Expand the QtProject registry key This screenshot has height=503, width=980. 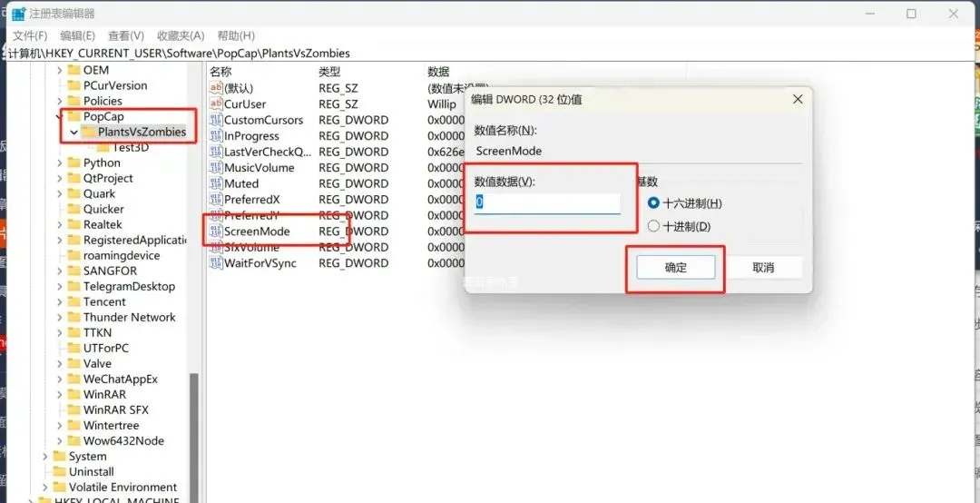[59, 178]
